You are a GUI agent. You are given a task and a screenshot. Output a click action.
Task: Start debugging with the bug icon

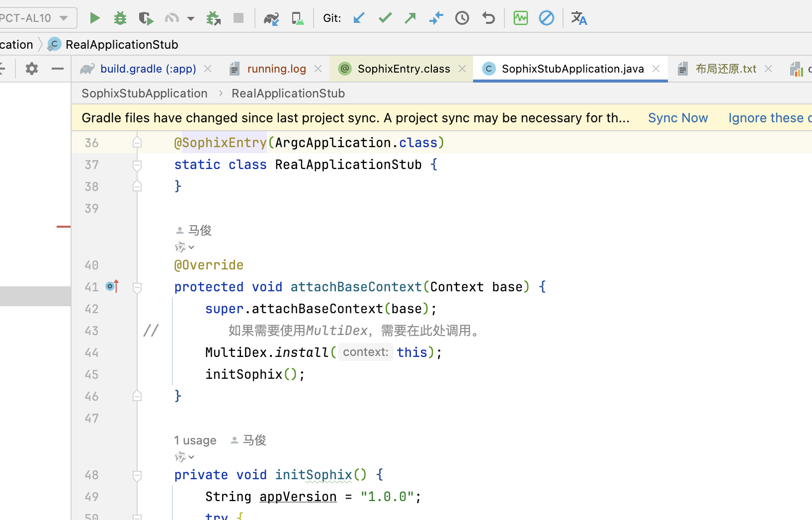coord(120,18)
